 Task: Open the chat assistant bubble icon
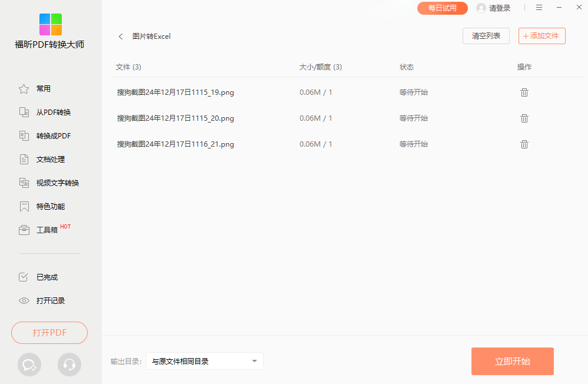[29, 365]
